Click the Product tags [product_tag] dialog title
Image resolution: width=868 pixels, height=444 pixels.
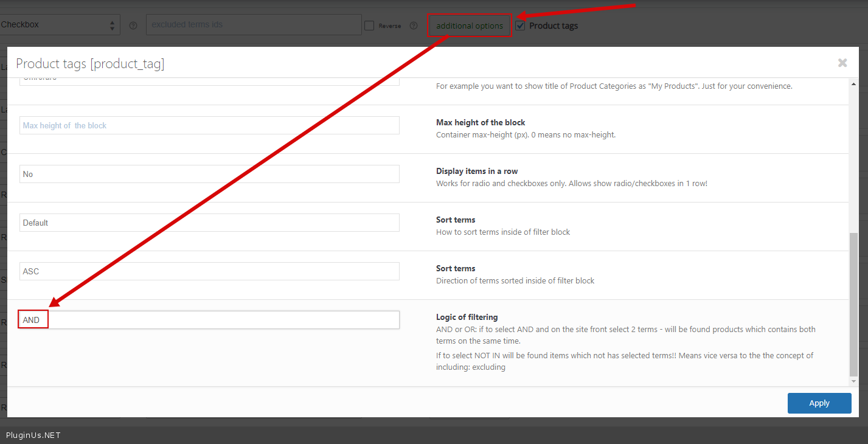click(x=90, y=63)
